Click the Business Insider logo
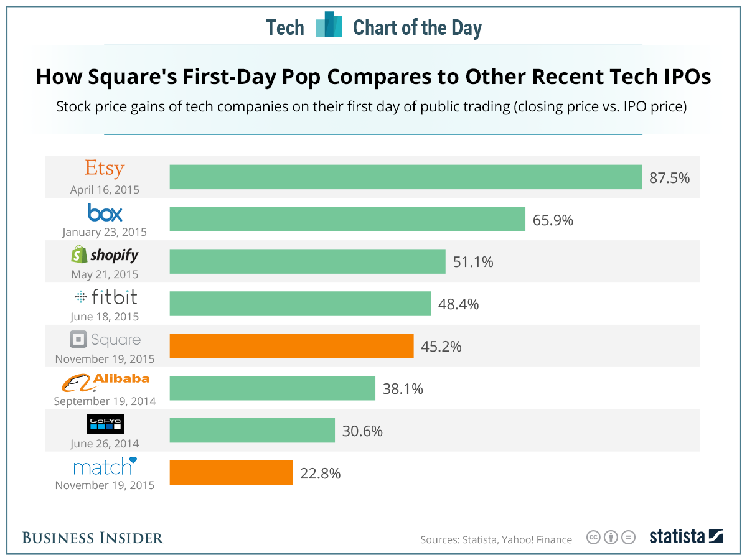Image resolution: width=747 pixels, height=560 pixels. pyautogui.click(x=93, y=538)
